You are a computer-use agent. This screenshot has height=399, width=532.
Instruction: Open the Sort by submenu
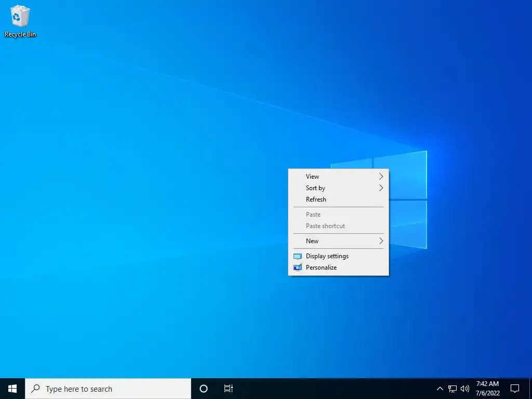click(x=338, y=188)
